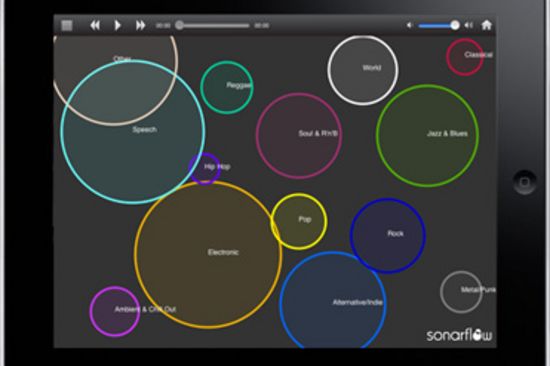Skip ahead with the fast-forward button
This screenshot has width=550, height=366.
140,25
